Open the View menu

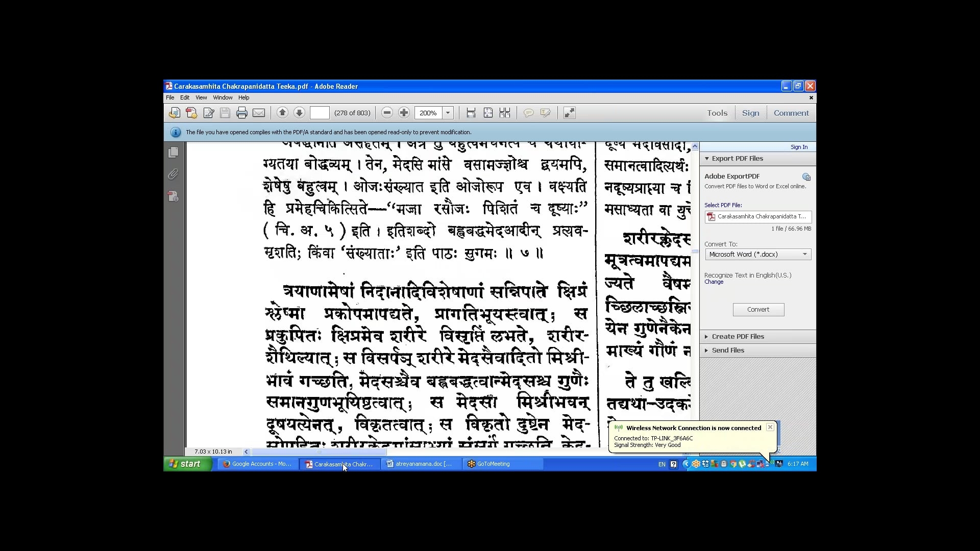point(201,97)
